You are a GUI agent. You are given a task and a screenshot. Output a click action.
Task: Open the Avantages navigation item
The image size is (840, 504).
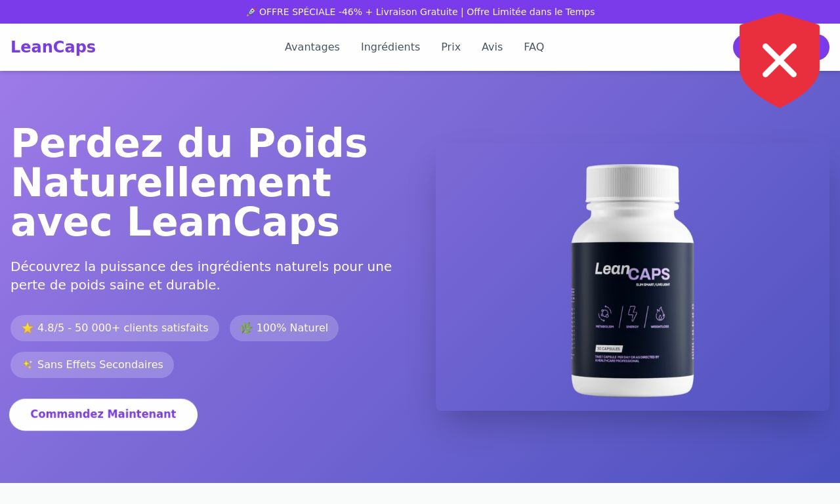[312, 47]
